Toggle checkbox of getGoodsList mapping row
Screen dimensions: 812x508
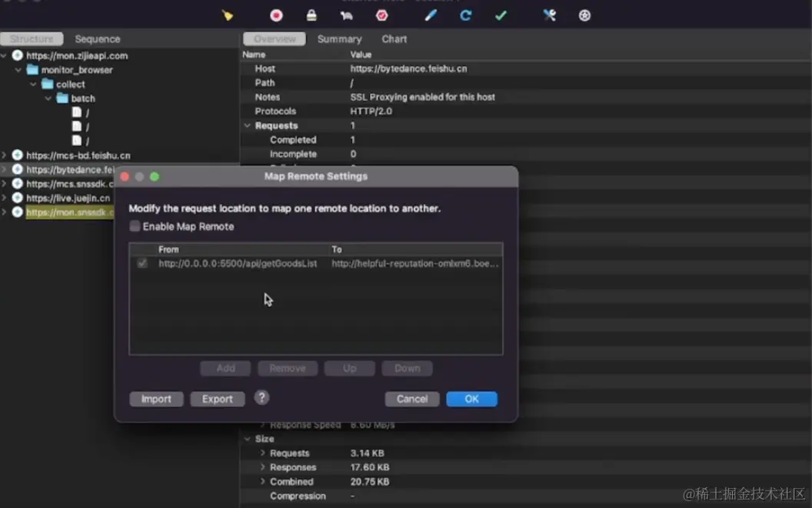point(142,263)
